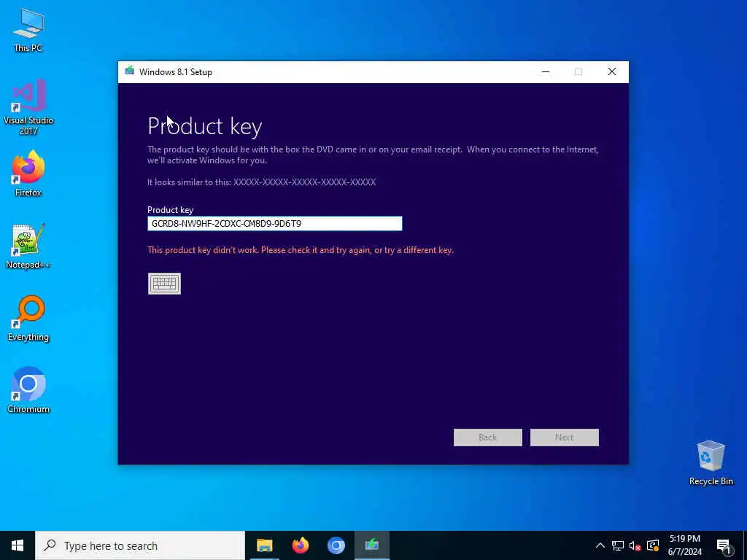Screen dimensions: 747x560
Task: Minimize the Windows 8.1 Setup window
Action: 546,71
